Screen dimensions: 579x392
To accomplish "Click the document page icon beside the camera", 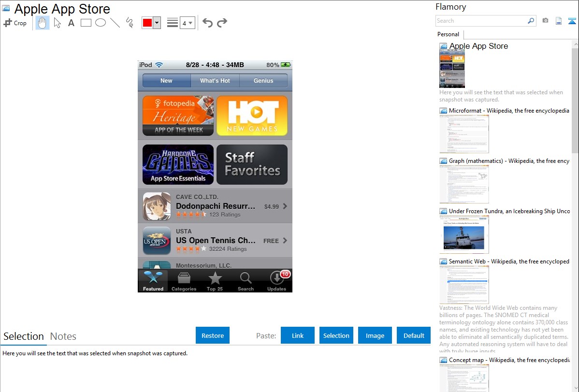I will point(559,21).
